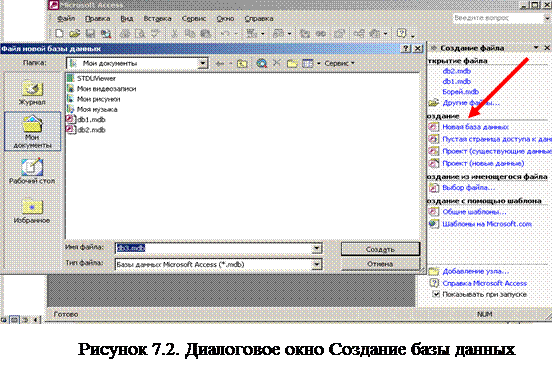This screenshot has height=378, width=552.
Task: Click the Имя файла text field
Action: click(213, 248)
